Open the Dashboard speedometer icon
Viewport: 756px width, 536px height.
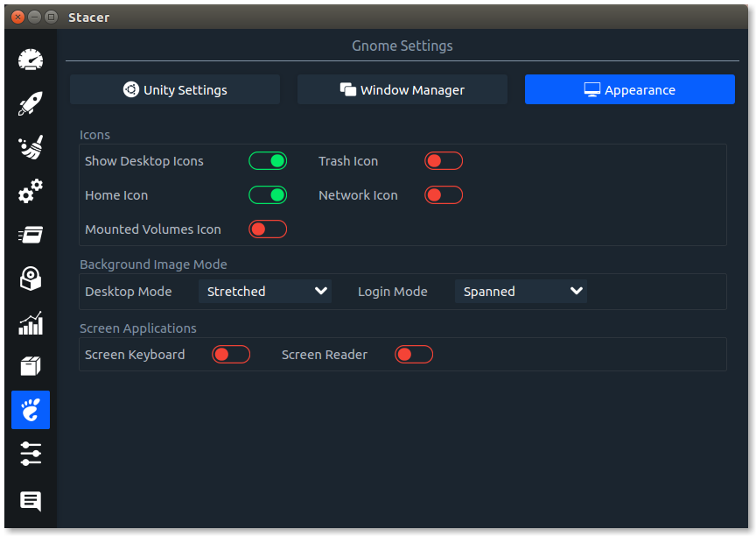31,60
